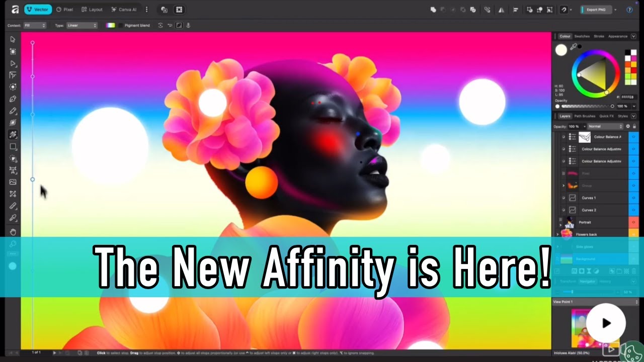Viewport: 644px width, 362px height.
Task: Hide the first Colour Balance layer with thumbnail
Action: point(633,137)
